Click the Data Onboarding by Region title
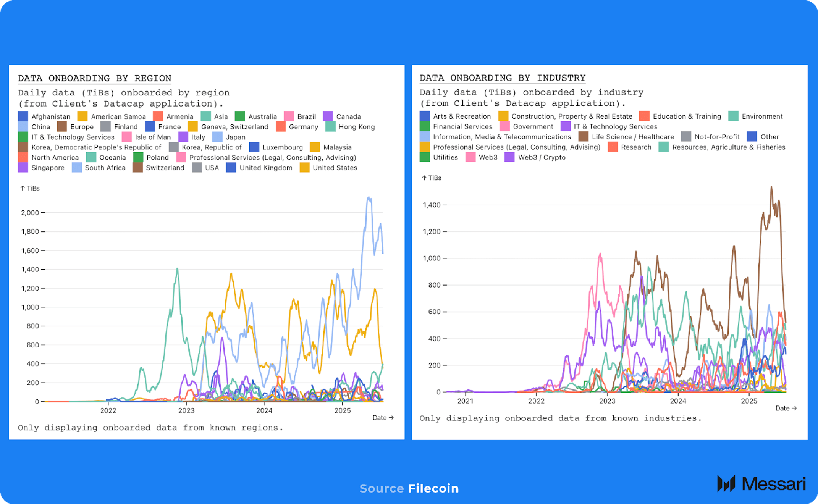 click(95, 78)
